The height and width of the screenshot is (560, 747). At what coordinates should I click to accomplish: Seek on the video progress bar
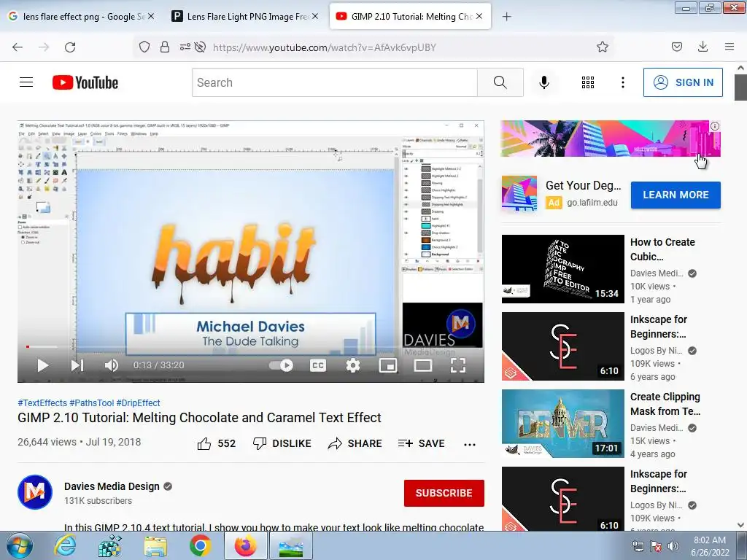[x=251, y=346]
